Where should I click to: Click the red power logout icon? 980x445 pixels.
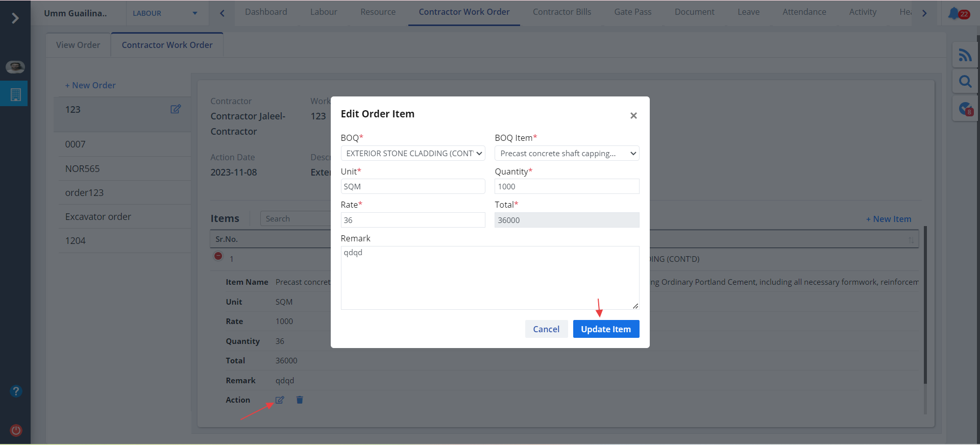(x=16, y=430)
